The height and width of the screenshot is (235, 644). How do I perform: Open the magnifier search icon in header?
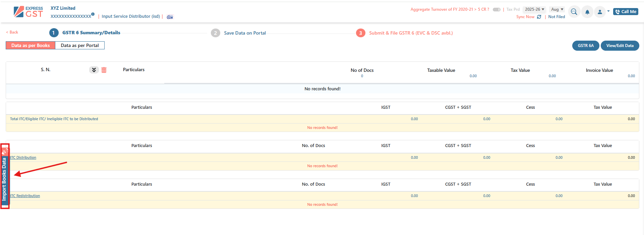point(574,12)
